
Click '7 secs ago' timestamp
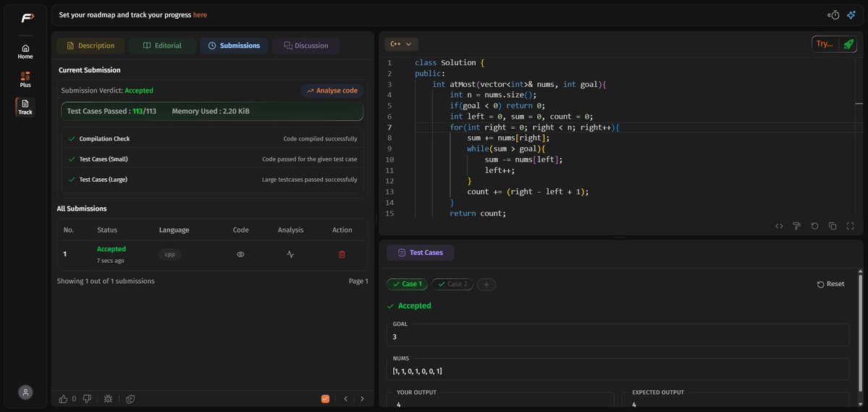pyautogui.click(x=110, y=260)
